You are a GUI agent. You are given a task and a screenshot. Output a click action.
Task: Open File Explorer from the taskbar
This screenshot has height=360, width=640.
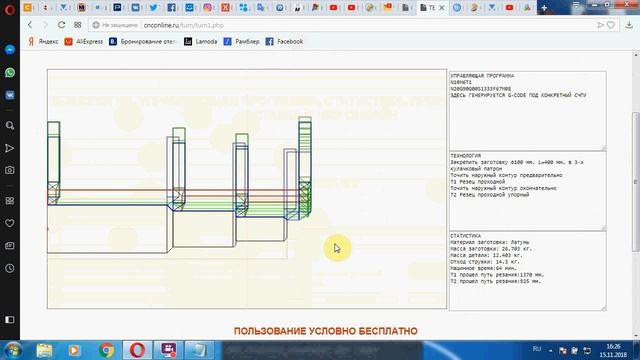(44, 350)
